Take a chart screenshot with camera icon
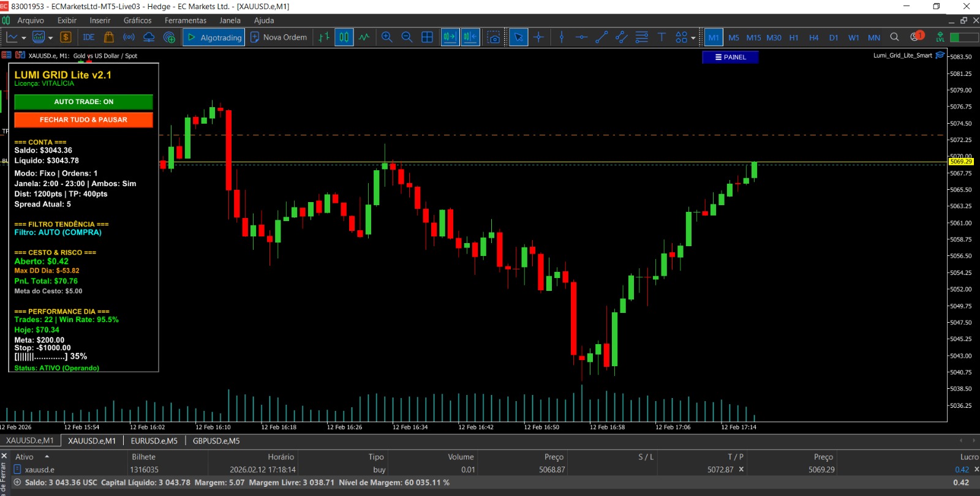 click(494, 37)
